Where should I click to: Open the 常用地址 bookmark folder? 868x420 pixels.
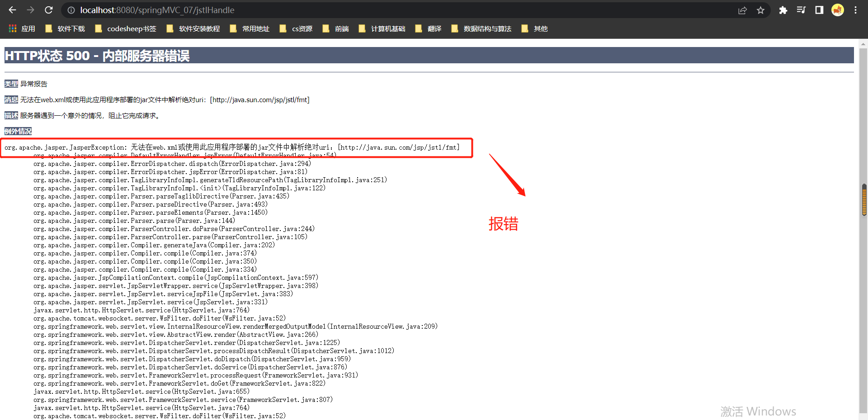pyautogui.click(x=250, y=28)
